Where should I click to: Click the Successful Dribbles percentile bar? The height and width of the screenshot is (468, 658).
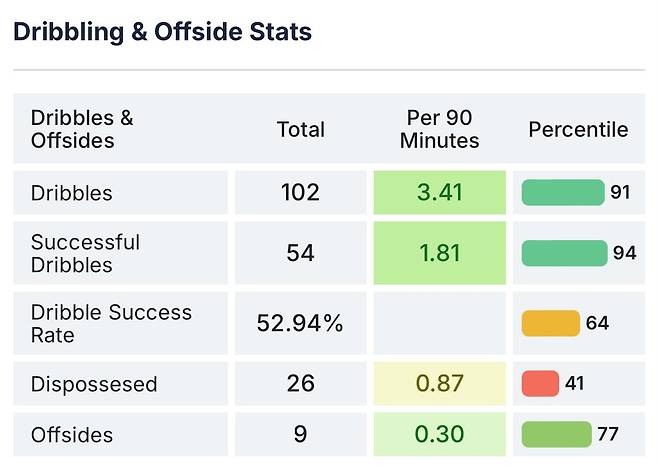pyautogui.click(x=564, y=253)
